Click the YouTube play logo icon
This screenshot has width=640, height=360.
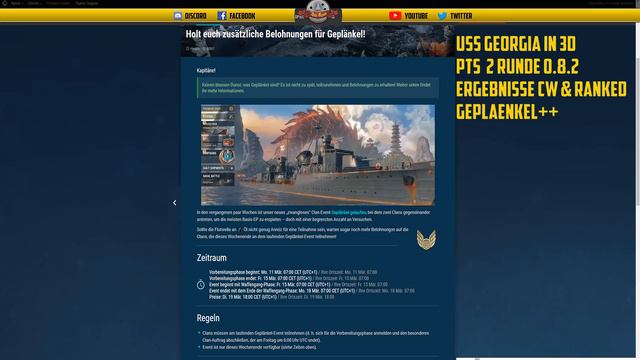(395, 16)
